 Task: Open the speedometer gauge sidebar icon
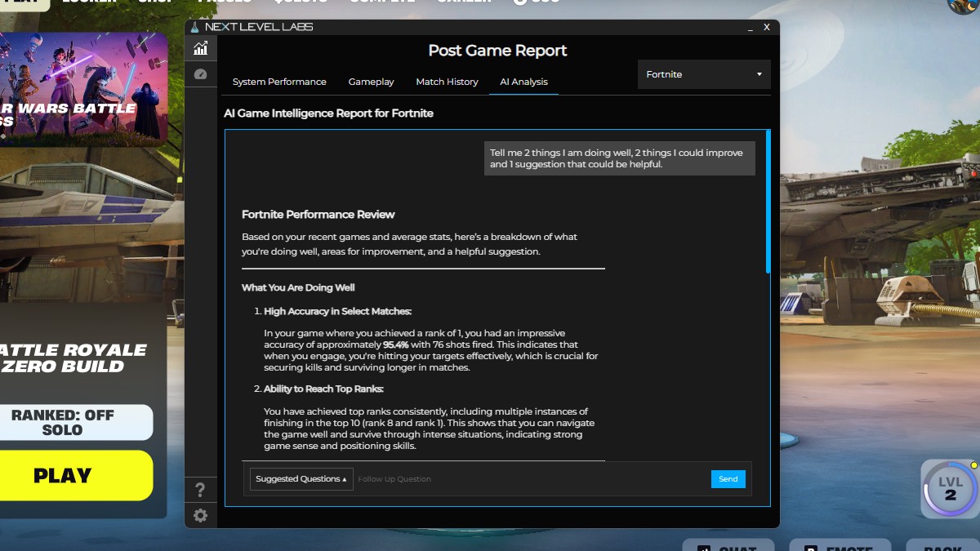tap(200, 74)
